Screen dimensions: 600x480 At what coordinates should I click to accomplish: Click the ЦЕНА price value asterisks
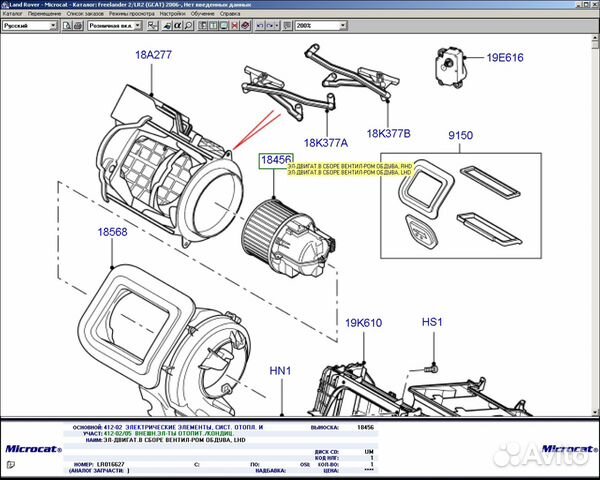tap(369, 470)
